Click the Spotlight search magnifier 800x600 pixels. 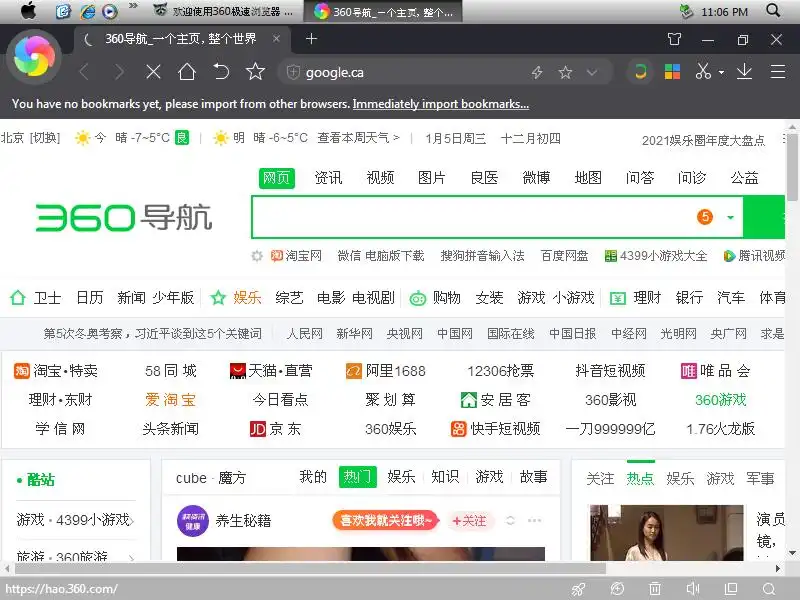point(773,11)
